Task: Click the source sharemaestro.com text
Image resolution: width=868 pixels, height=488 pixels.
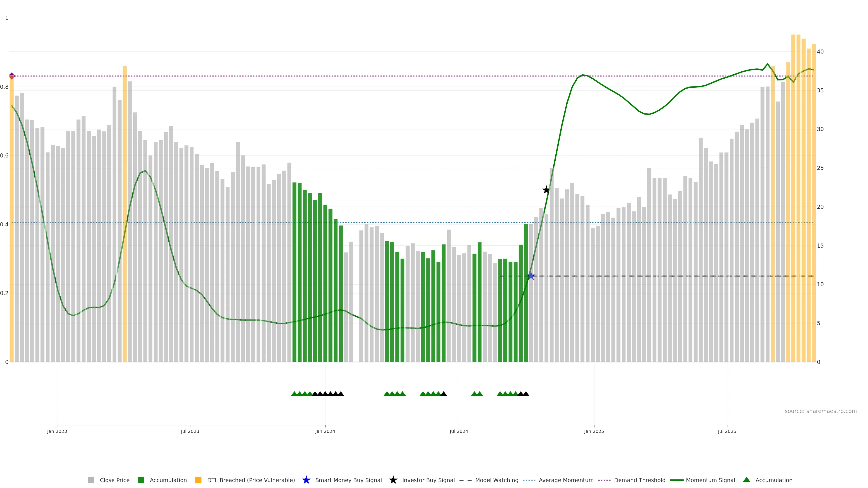Action: [x=821, y=411]
